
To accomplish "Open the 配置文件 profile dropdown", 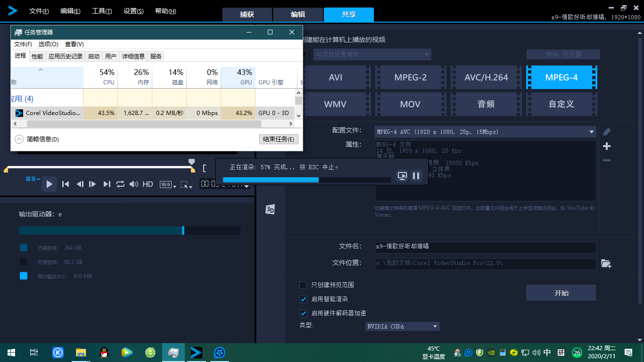I will coord(485,132).
